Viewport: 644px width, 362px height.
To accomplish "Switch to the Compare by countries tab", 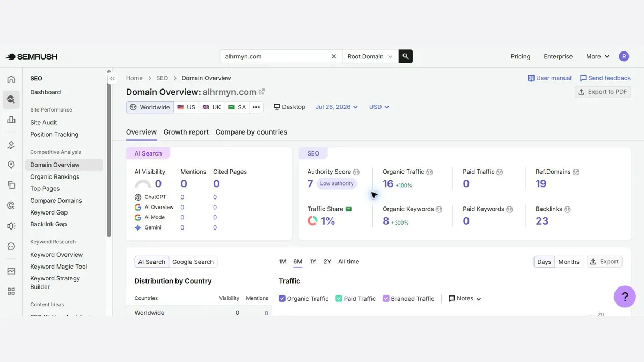I will [251, 132].
